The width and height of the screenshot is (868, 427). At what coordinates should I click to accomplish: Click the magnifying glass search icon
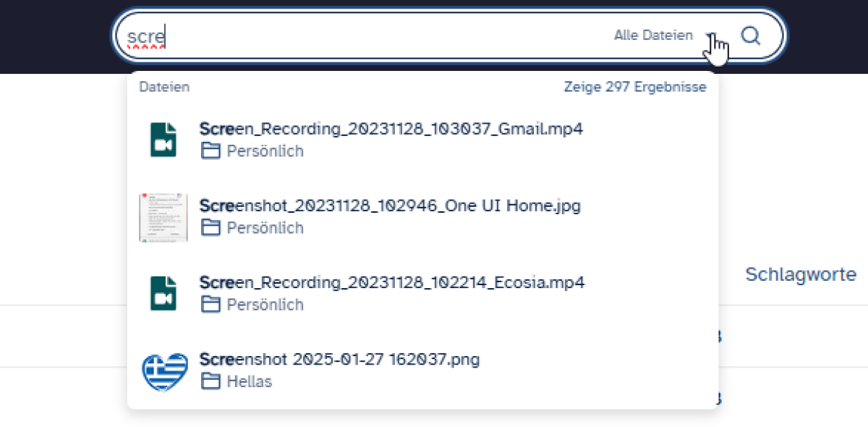pyautogui.click(x=751, y=35)
